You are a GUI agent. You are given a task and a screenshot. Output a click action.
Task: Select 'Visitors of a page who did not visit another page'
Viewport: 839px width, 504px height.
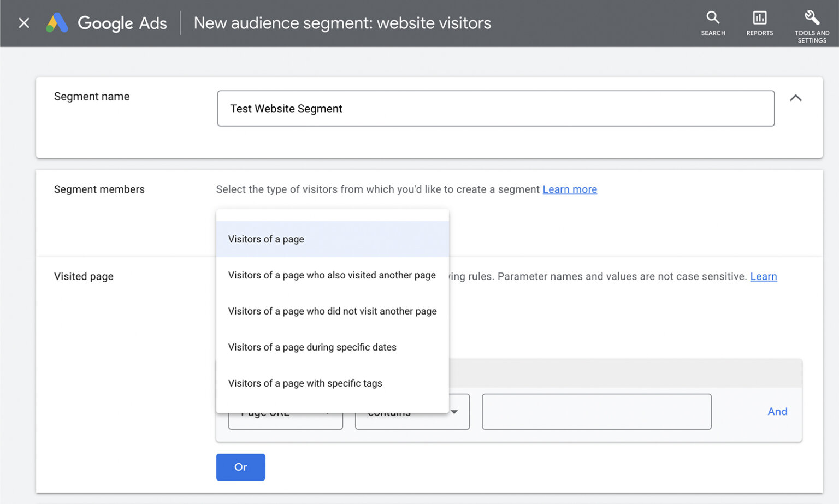332,311
